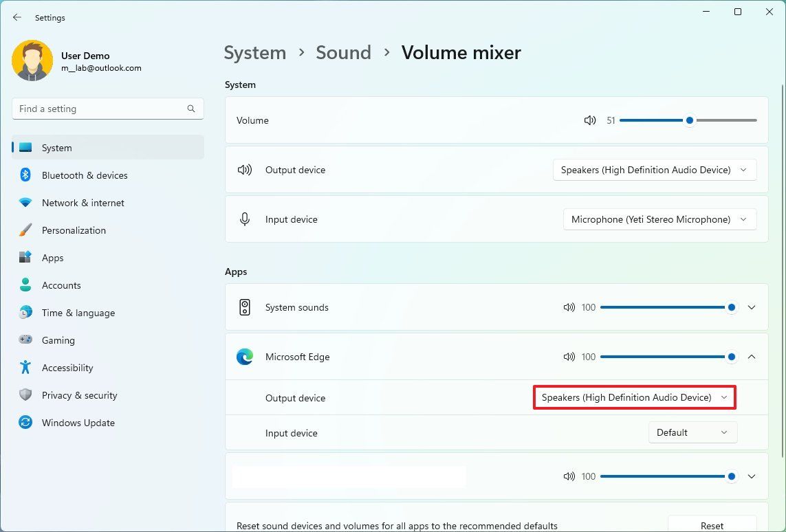Mute System sounds with its volume icon
This screenshot has height=532, width=786.
click(x=569, y=307)
